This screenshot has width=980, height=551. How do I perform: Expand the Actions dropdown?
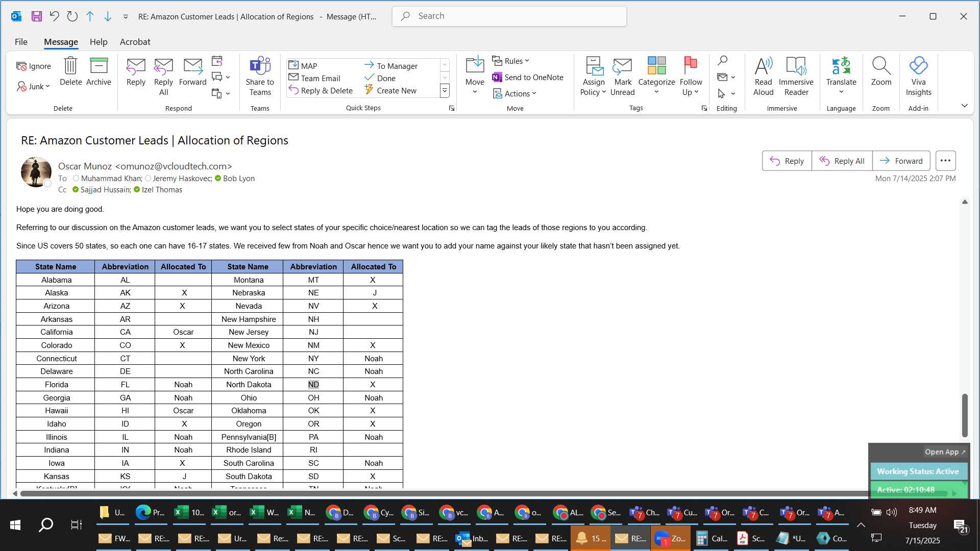pyautogui.click(x=514, y=93)
